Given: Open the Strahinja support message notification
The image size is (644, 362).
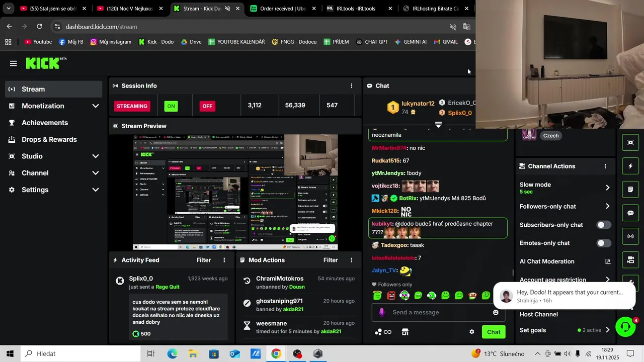Looking at the screenshot, I should click(564, 296).
